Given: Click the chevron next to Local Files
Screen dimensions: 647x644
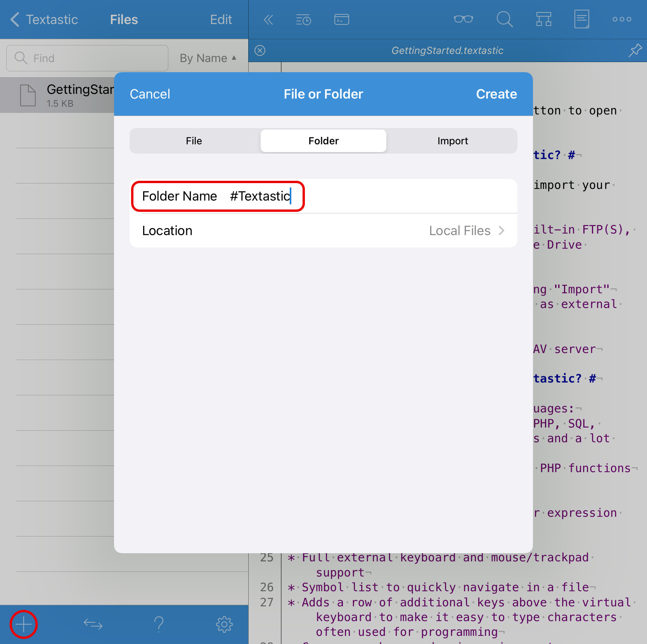Looking at the screenshot, I should (x=502, y=230).
